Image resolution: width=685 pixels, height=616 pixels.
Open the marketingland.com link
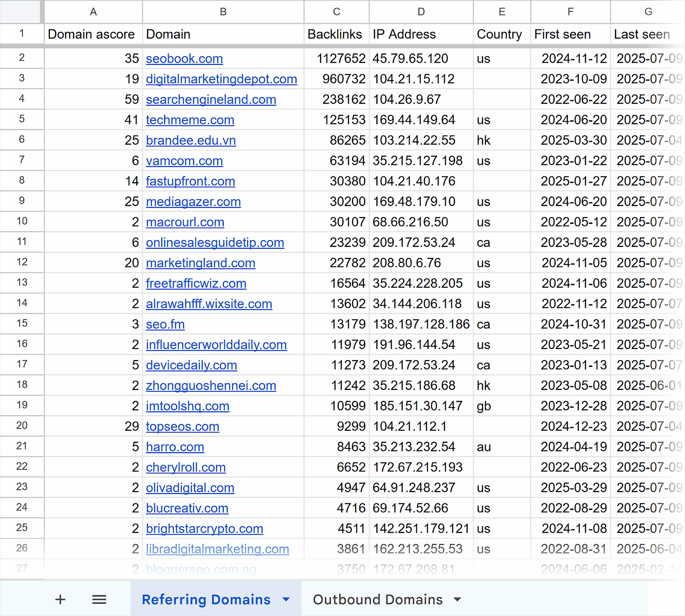tap(200, 263)
